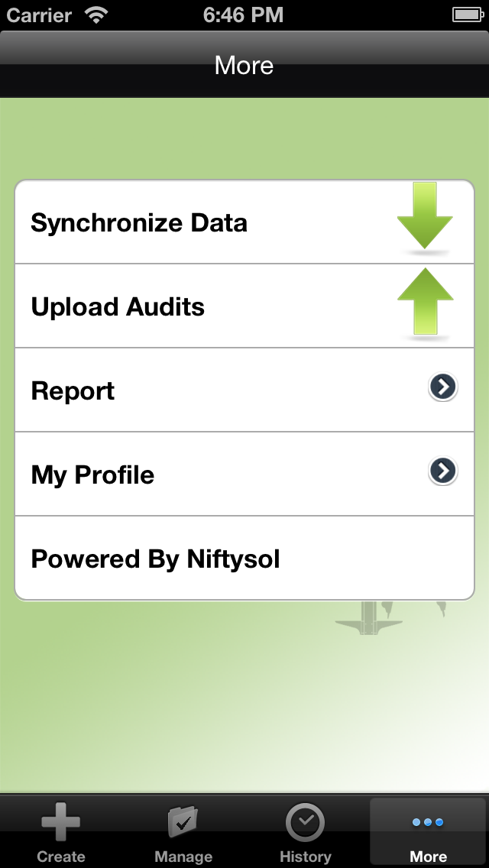This screenshot has height=868, width=489.
Task: Tap the Powered By Niftysol row
Action: click(155, 559)
